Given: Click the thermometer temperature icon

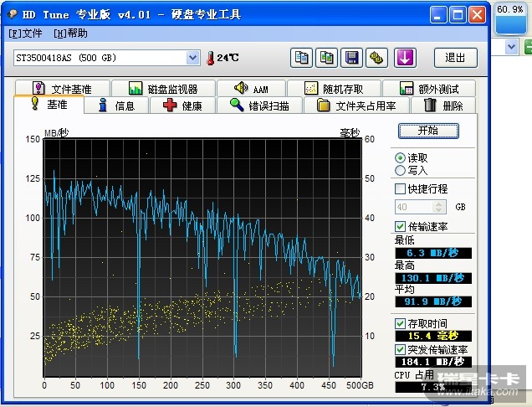Looking at the screenshot, I should tap(211, 58).
